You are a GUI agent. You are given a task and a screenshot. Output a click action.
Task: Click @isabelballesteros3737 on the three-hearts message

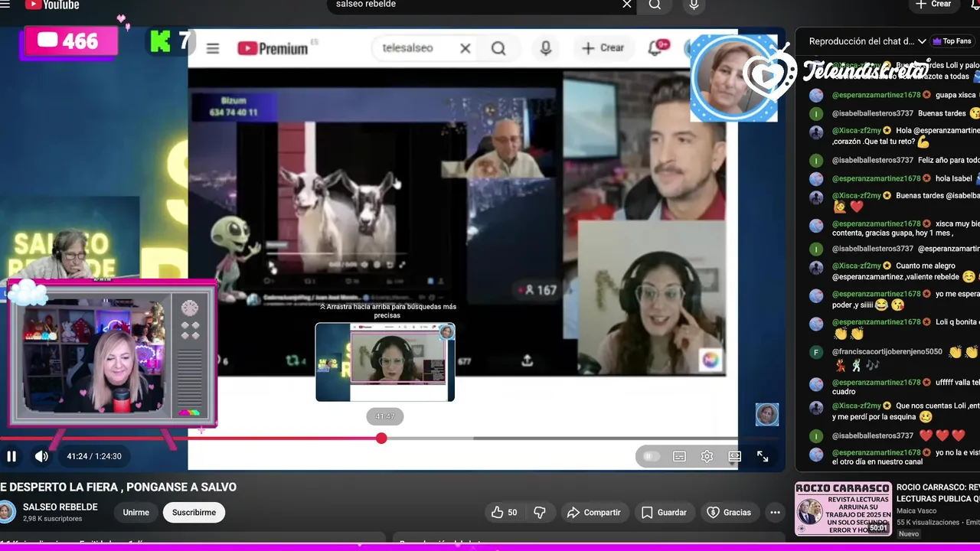[873, 435]
